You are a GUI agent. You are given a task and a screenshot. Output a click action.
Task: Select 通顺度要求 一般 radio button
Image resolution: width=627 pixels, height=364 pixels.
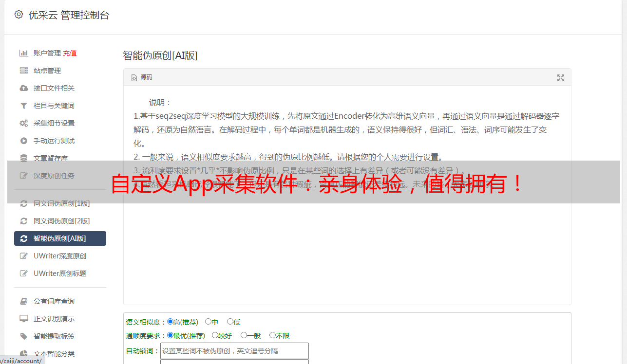point(244,335)
